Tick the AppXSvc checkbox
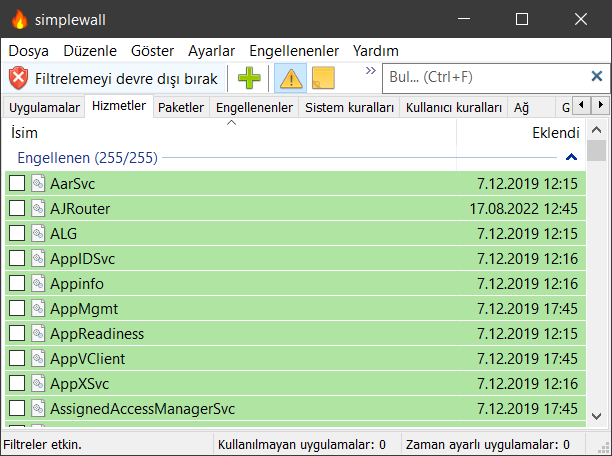This screenshot has width=612, height=456. (17, 383)
